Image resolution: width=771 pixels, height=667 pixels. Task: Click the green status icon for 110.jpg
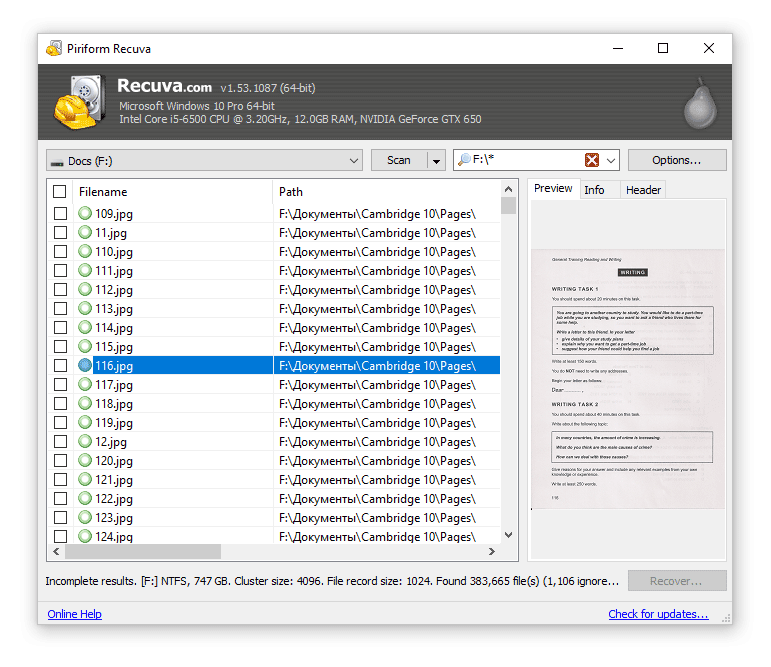pos(85,251)
